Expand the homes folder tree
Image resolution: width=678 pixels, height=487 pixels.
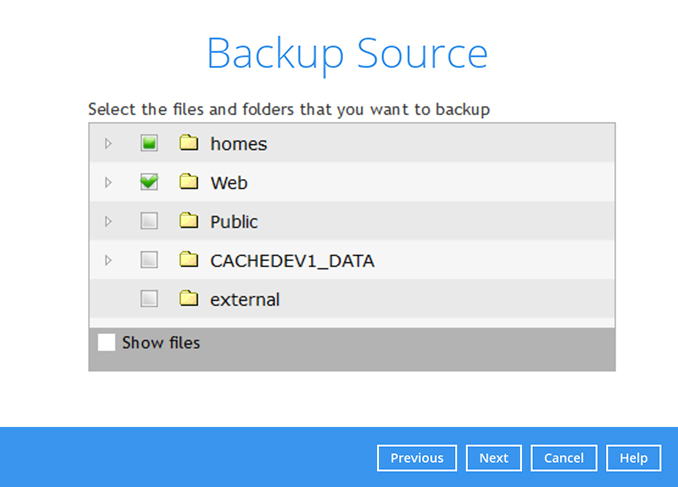point(109,144)
